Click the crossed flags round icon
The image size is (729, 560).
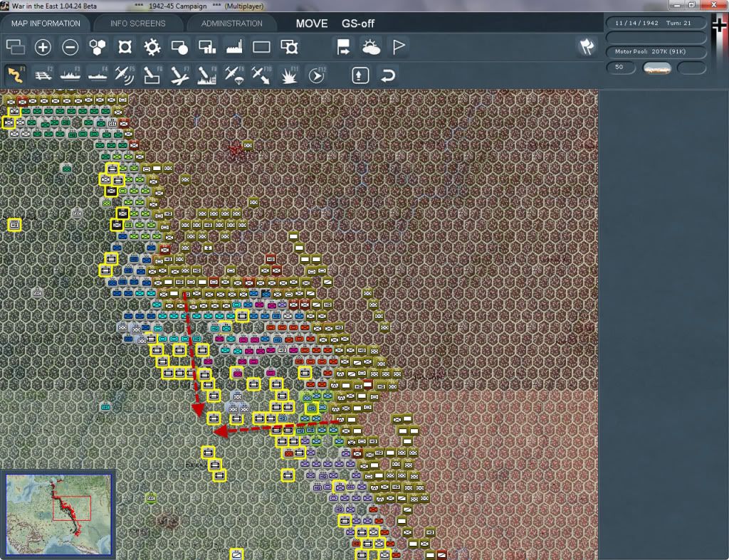pos(587,46)
